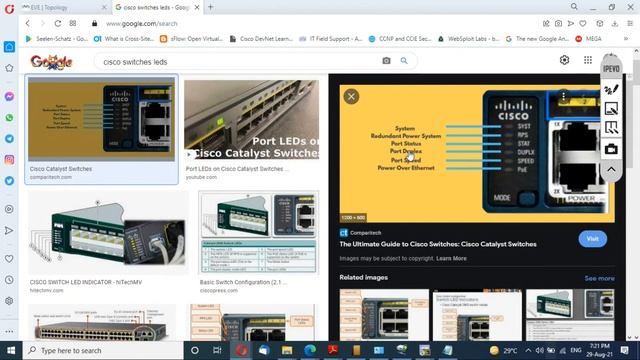This screenshot has width=640, height=360.
Task: Open the browser downloads icon
Action: tap(615, 24)
